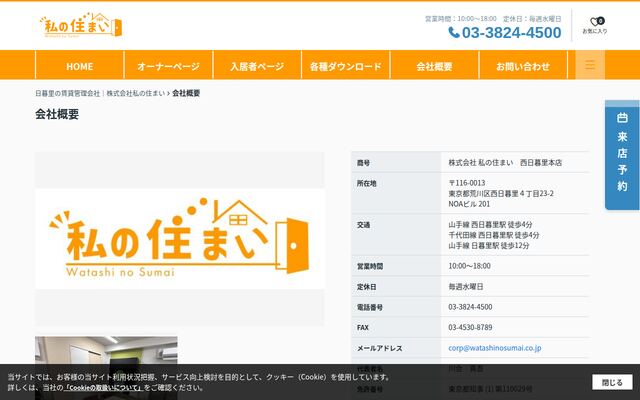Open favorites heart icon
Image resolution: width=640 pixels, height=400 pixels.
pos(595,21)
